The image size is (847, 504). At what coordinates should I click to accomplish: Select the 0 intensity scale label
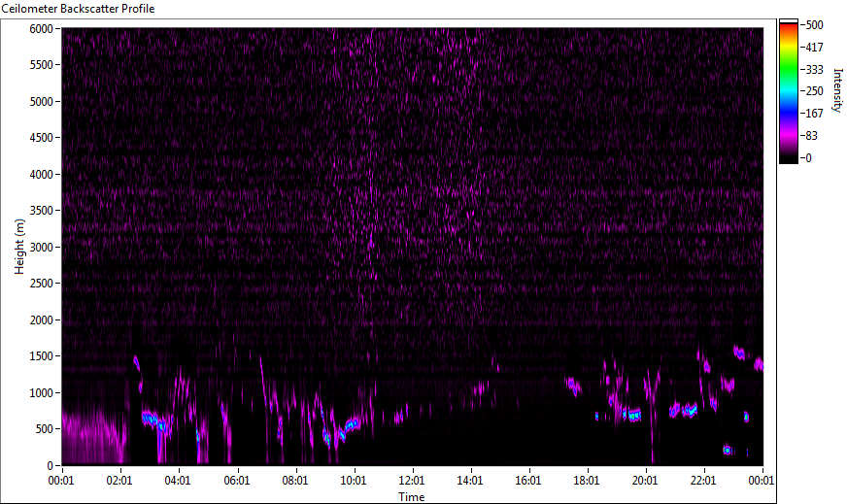(x=808, y=157)
